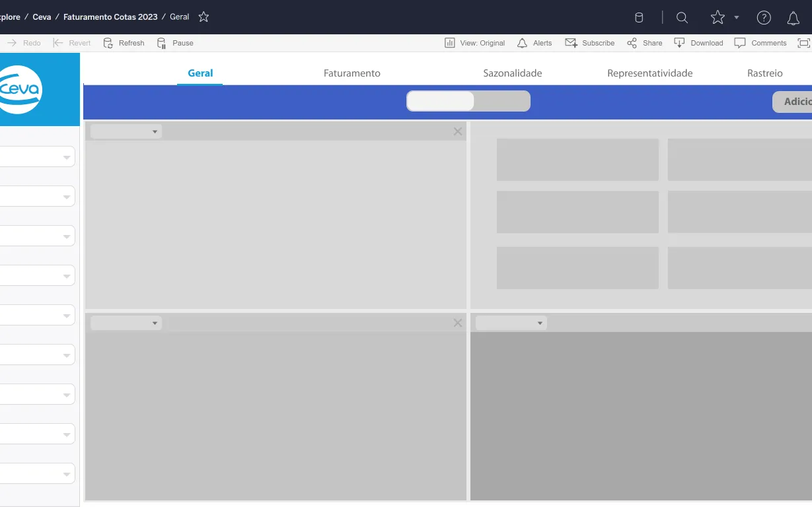Subscribe to this view
The image size is (812, 507).
pos(590,43)
